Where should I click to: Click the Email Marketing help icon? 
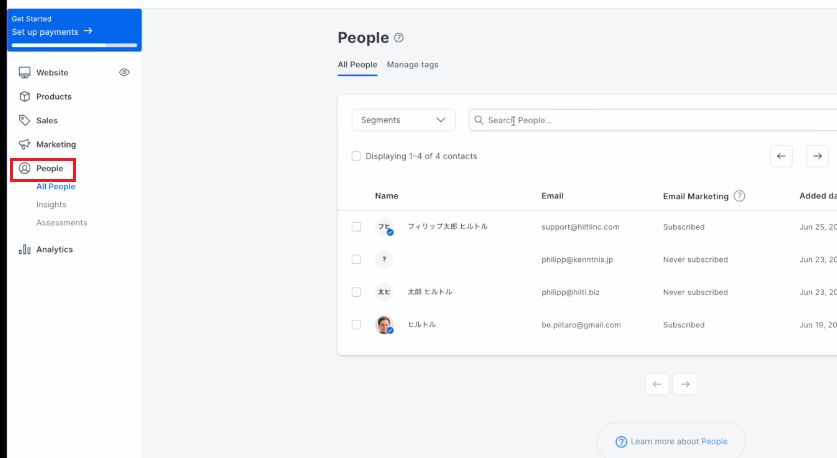pyautogui.click(x=739, y=196)
